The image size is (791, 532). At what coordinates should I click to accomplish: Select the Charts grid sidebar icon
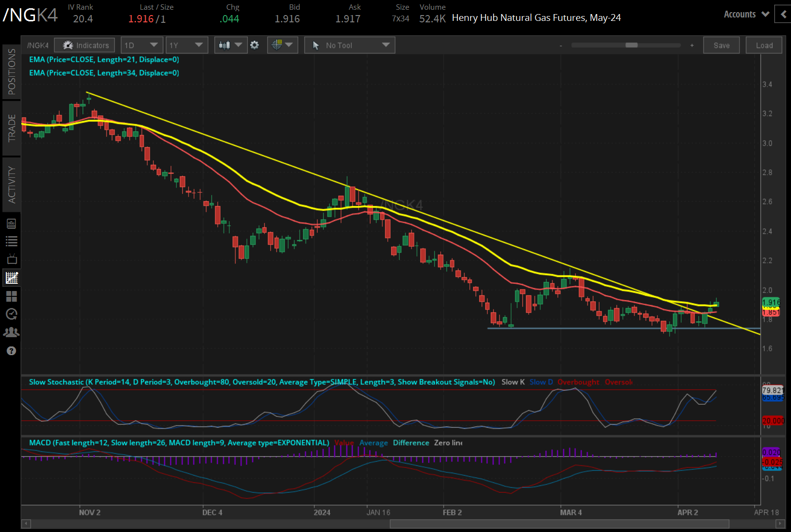point(12,277)
